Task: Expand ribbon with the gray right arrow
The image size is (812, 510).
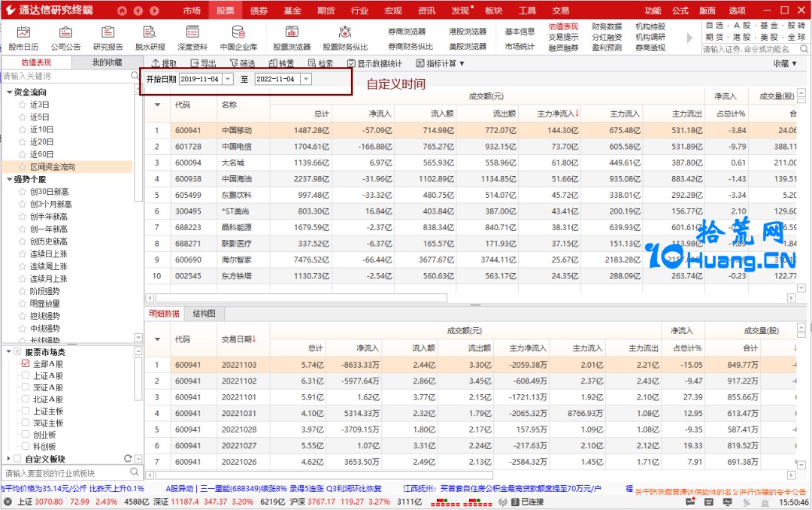Action: (x=689, y=38)
